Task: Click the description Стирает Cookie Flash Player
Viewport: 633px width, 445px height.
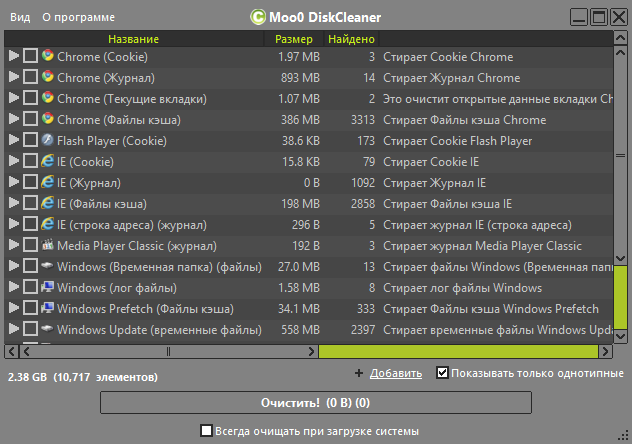Action: (457, 141)
